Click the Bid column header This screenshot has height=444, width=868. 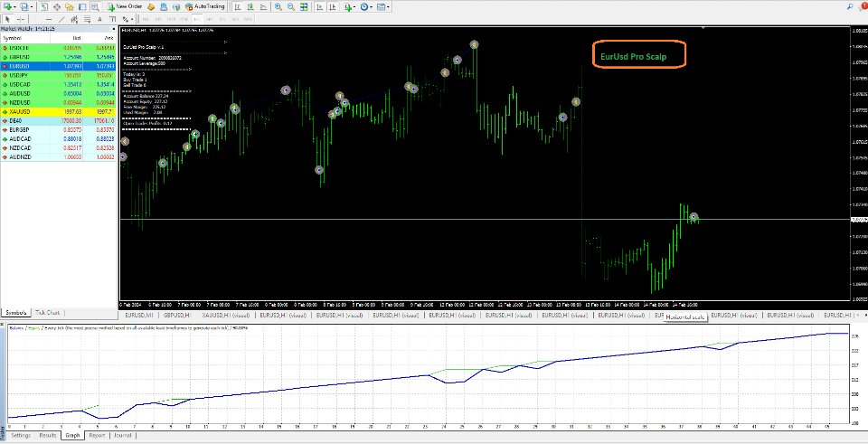(66, 38)
